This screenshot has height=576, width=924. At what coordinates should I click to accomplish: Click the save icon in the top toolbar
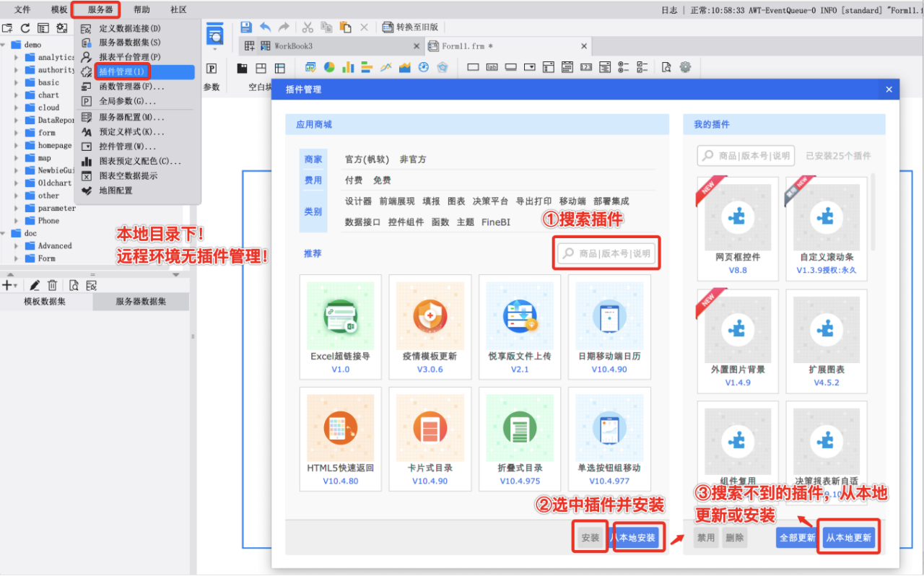(x=246, y=27)
